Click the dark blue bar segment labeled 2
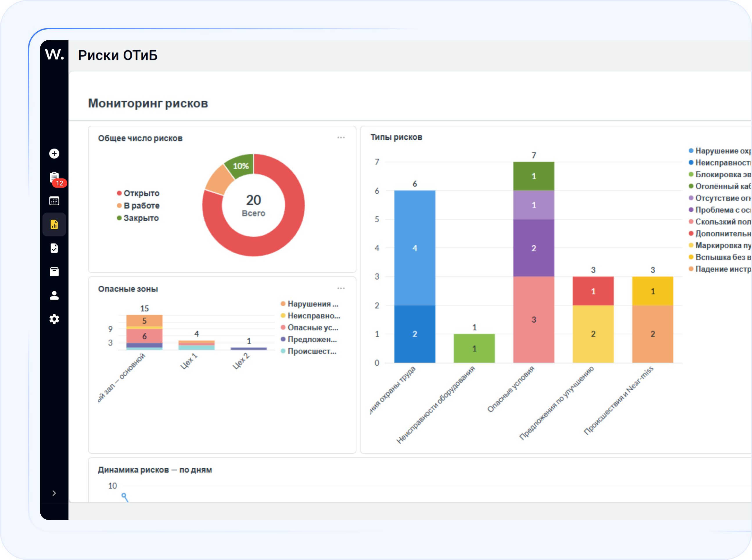Screen dimensions: 752x560 click(414, 334)
